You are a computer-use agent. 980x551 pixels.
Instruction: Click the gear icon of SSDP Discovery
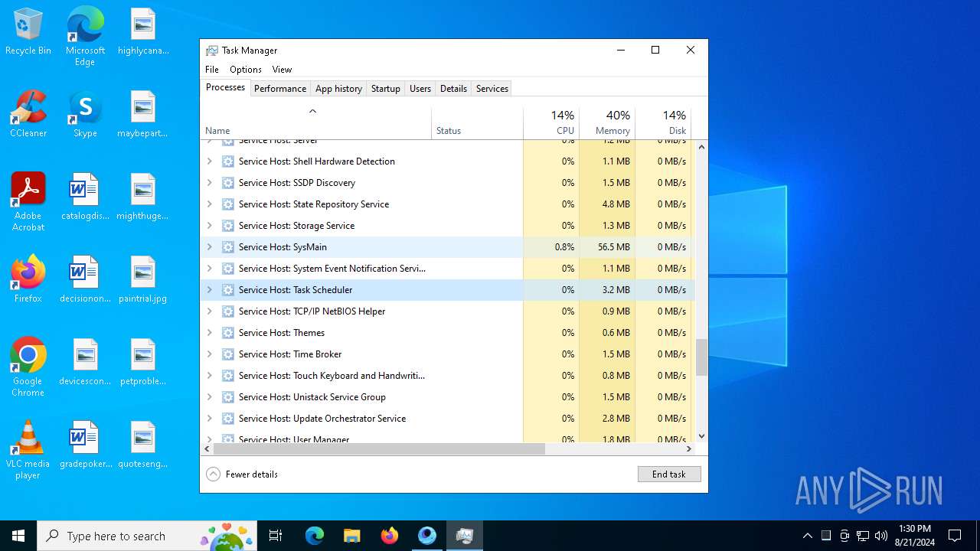pyautogui.click(x=227, y=183)
